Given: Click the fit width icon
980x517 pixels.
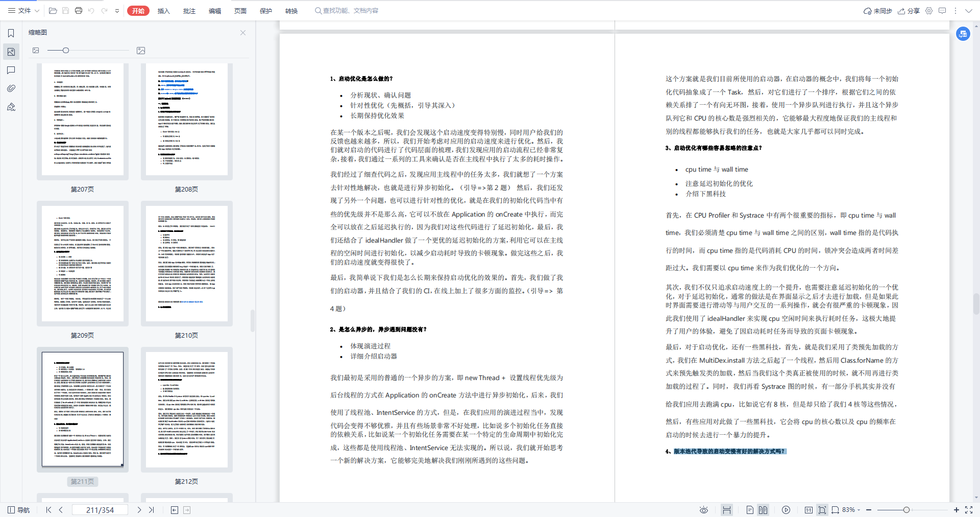Looking at the screenshot, I should pos(835,510).
